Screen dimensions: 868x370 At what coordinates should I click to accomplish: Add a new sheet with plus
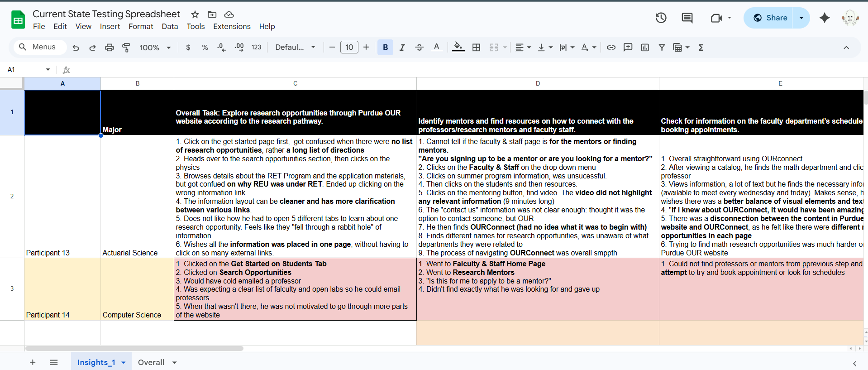(33, 362)
